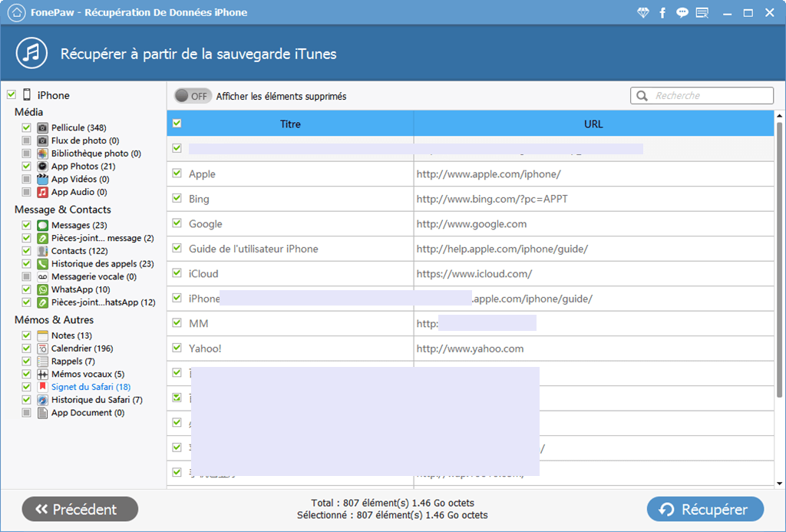Viewport: 786px width, 532px height.
Task: Toggle Afficher les éléments supprimés switch
Action: point(193,96)
